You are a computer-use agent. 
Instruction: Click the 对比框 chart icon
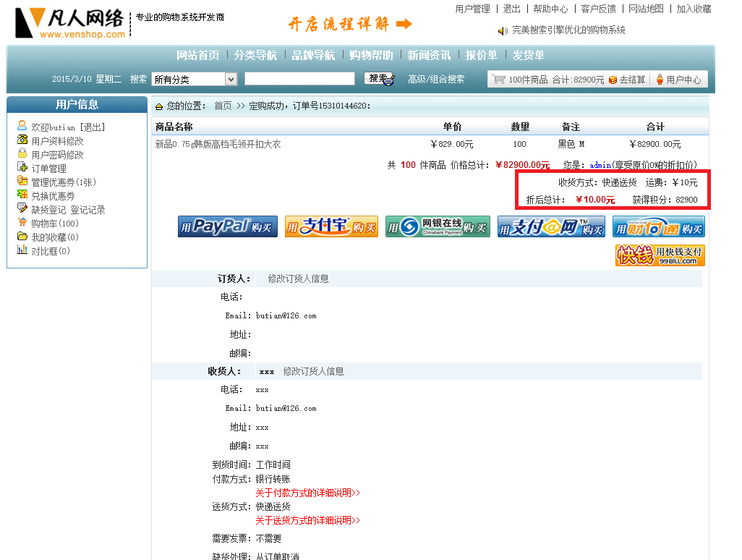click(x=22, y=249)
